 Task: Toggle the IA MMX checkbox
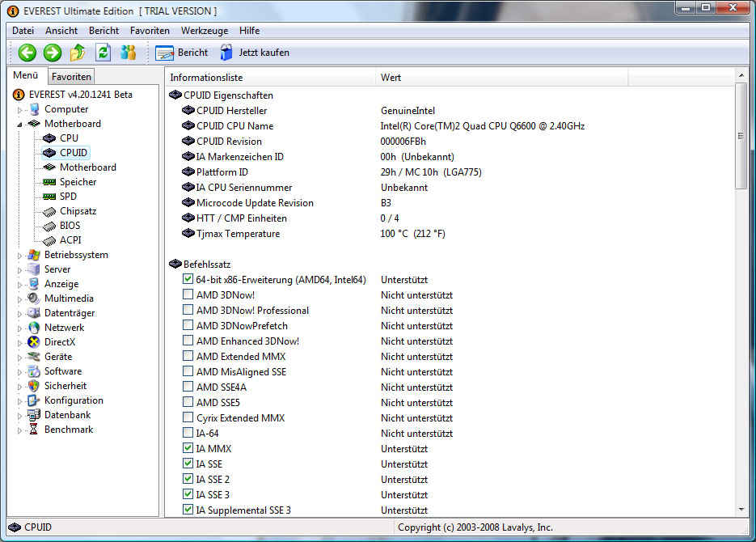(x=188, y=448)
